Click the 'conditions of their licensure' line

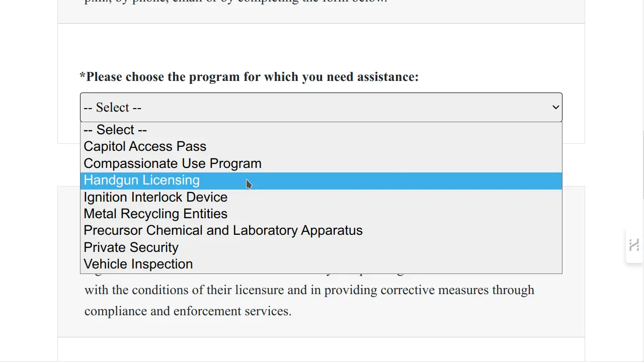click(x=309, y=290)
